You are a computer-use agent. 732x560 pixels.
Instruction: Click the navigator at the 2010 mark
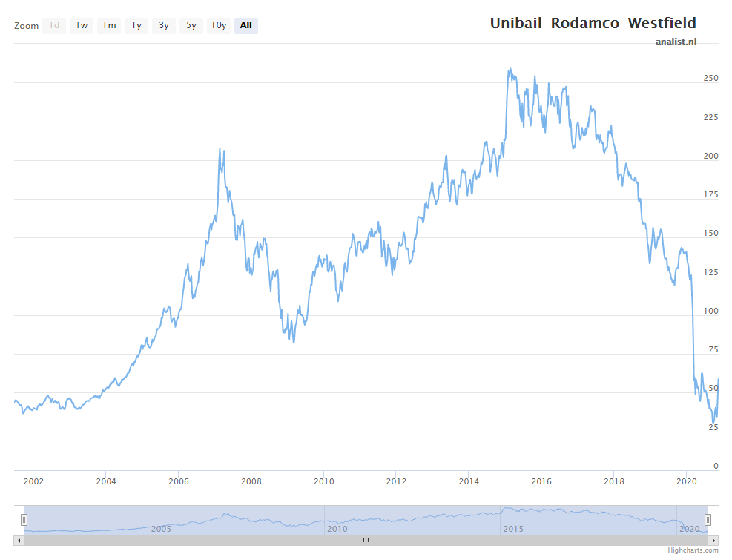pos(337,528)
